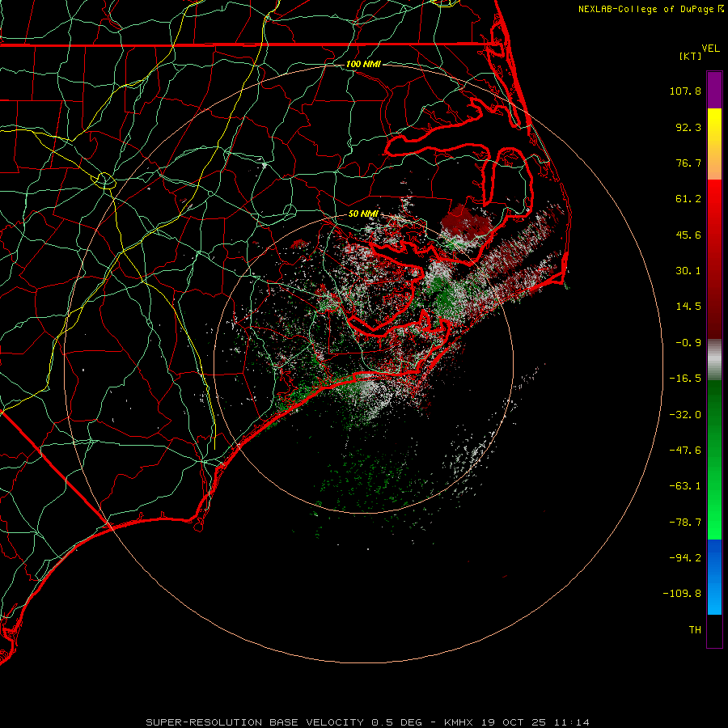Click the Super-Resolution Base Velocity caption text
Screen dimensions: 728x728
(x=367, y=722)
